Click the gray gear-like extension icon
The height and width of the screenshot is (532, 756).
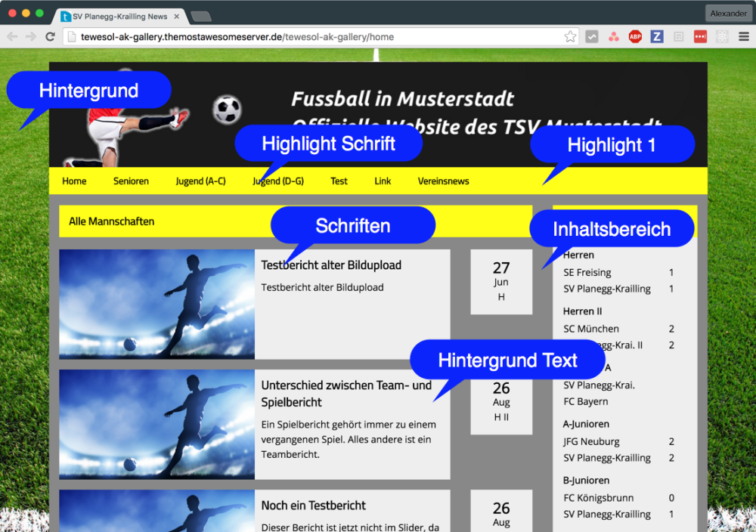(x=722, y=36)
